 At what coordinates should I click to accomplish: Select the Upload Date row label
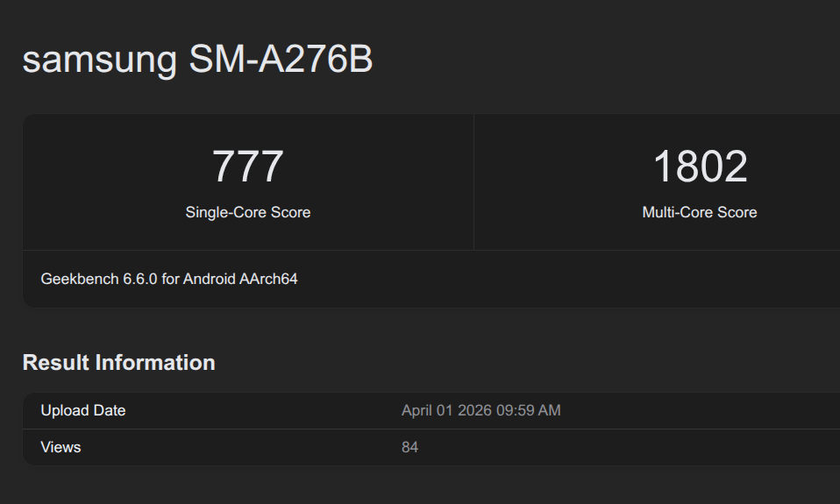click(82, 410)
